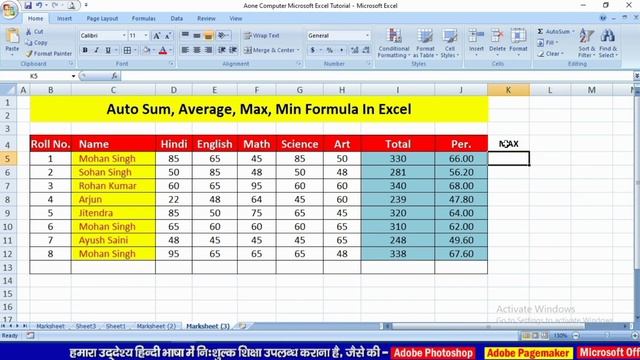Toggle bold formatting

tap(85, 50)
